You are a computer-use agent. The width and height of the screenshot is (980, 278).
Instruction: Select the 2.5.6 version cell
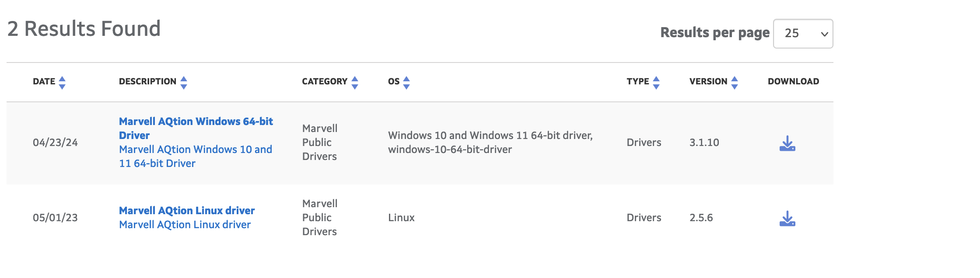coord(701,218)
